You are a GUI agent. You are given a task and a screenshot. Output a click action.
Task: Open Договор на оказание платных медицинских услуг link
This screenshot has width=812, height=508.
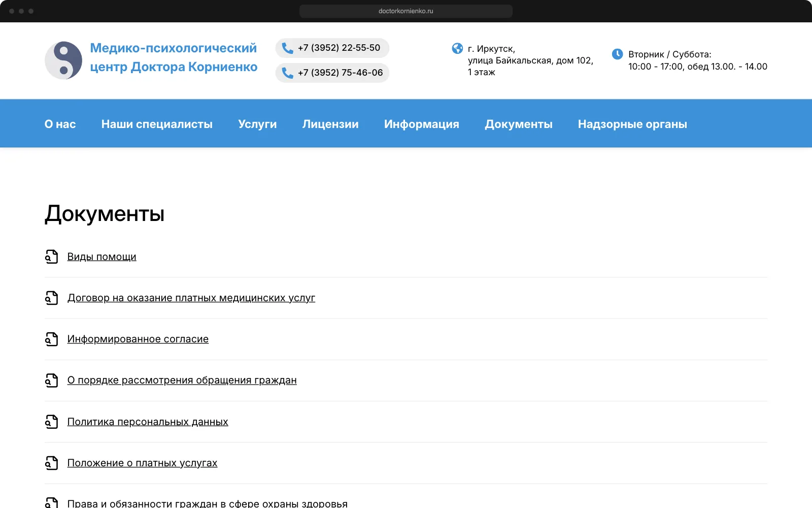(191, 298)
